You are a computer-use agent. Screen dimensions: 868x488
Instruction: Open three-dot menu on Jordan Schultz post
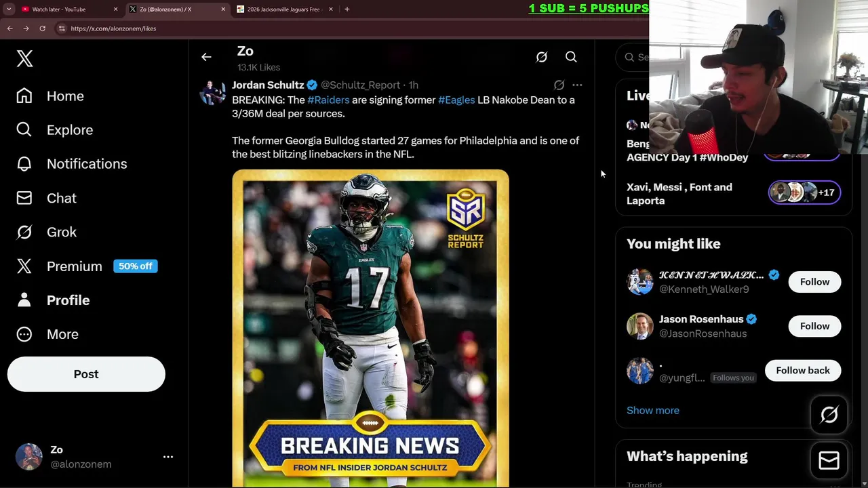click(x=577, y=85)
